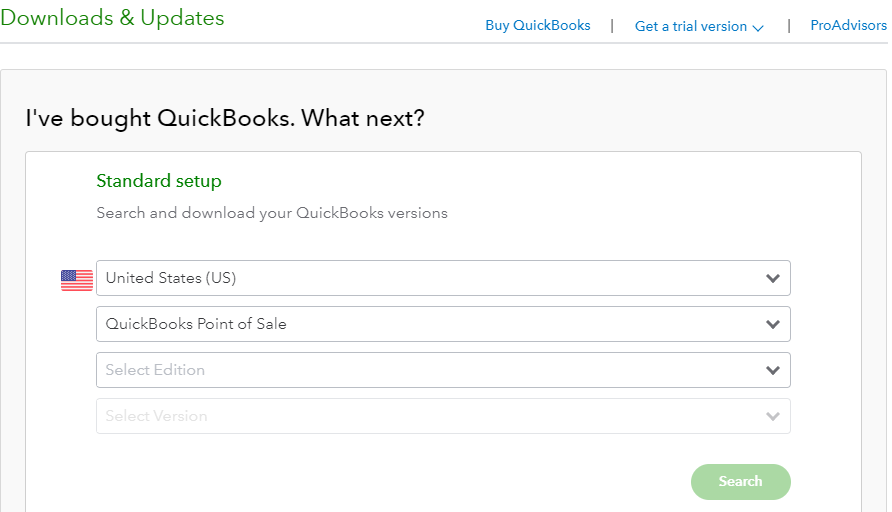Click the Downloads & Updates heading
The height and width of the screenshot is (512, 892).
112,18
